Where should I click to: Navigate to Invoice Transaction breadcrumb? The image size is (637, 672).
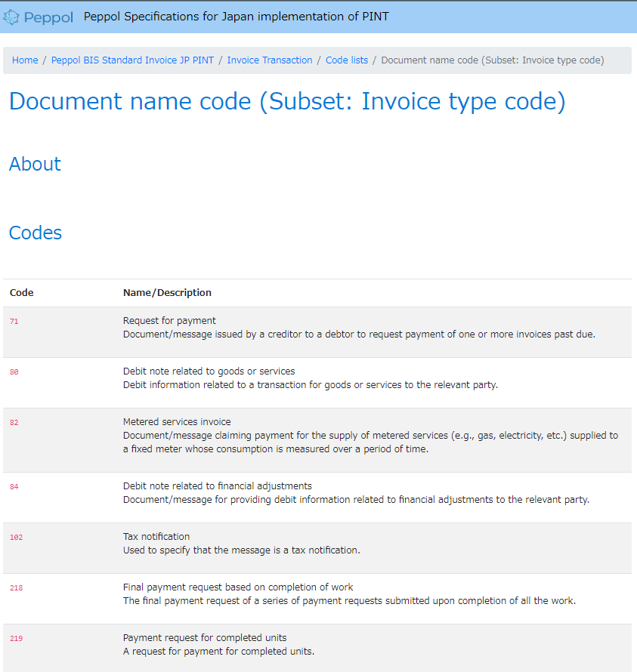pos(270,60)
